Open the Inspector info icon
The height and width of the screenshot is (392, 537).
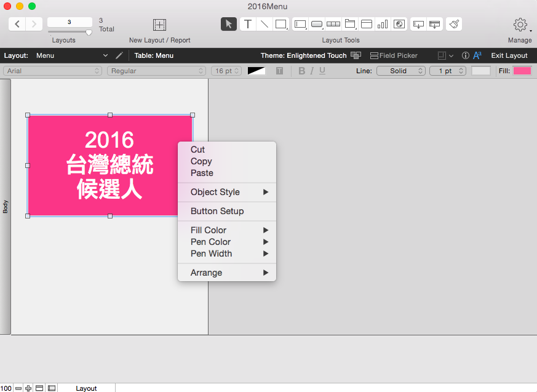(465, 55)
